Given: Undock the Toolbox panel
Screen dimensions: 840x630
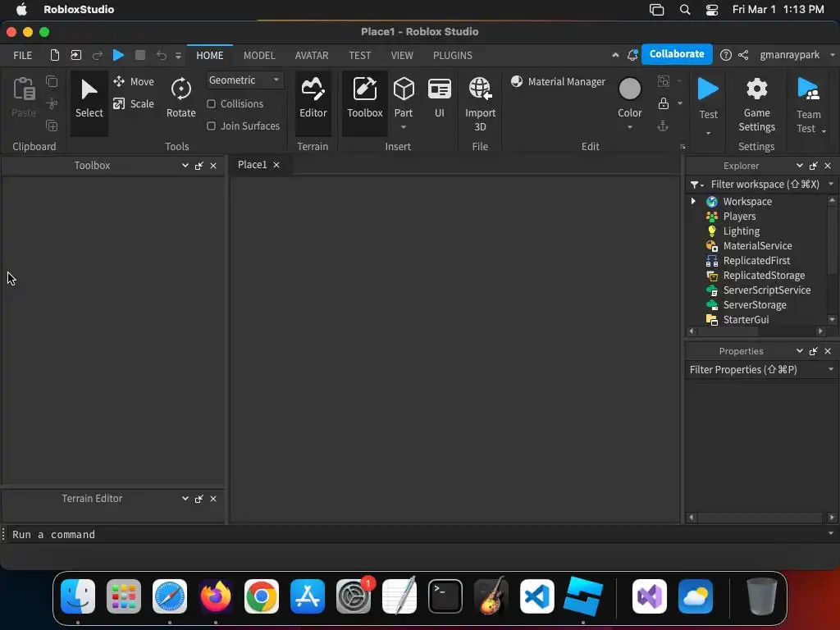Looking at the screenshot, I should 199,166.
